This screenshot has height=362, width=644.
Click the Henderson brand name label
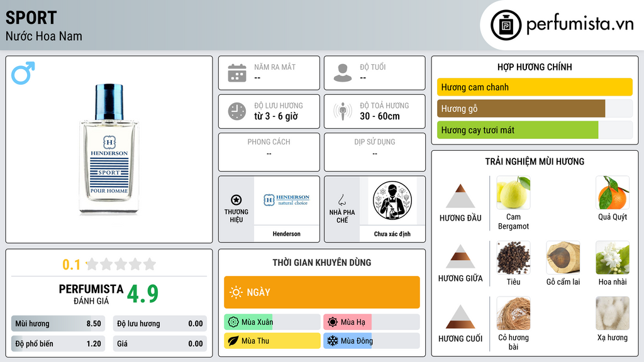pyautogui.click(x=287, y=234)
